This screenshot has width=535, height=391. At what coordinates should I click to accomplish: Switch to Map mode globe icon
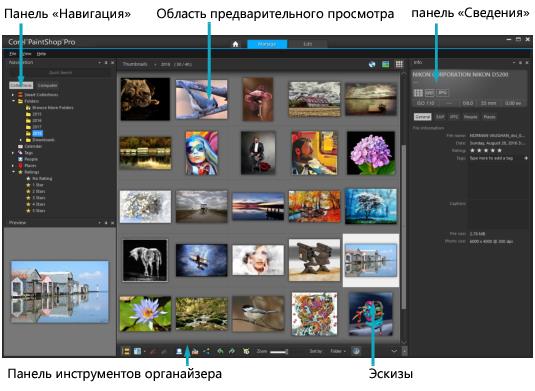coord(372,64)
